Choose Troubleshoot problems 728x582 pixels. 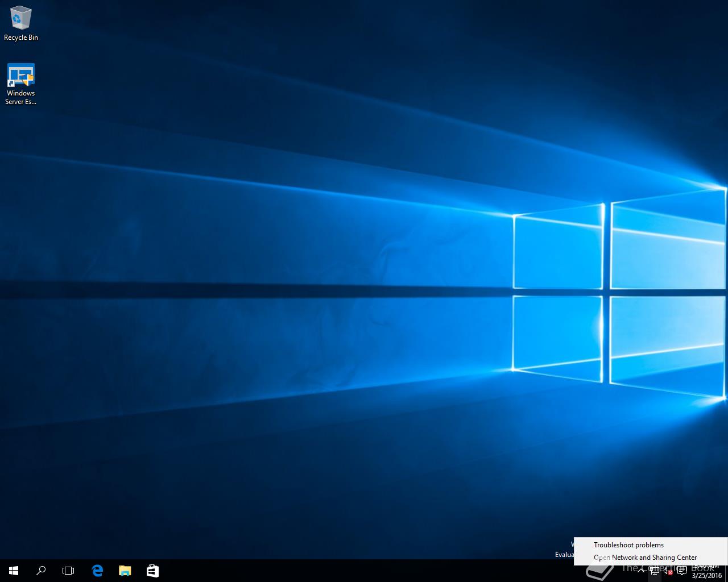pos(651,545)
